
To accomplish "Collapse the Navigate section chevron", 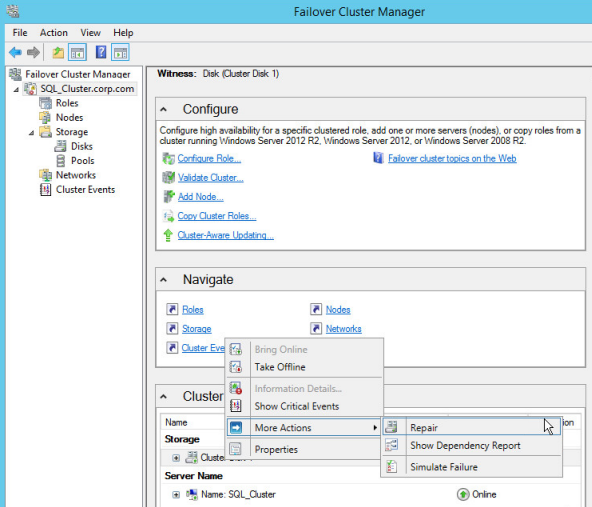I will click(x=163, y=280).
